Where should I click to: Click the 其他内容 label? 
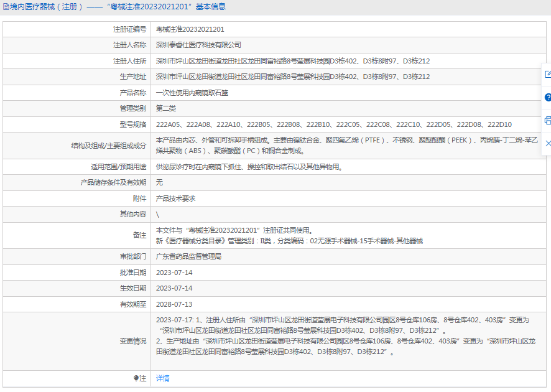pos(133,214)
